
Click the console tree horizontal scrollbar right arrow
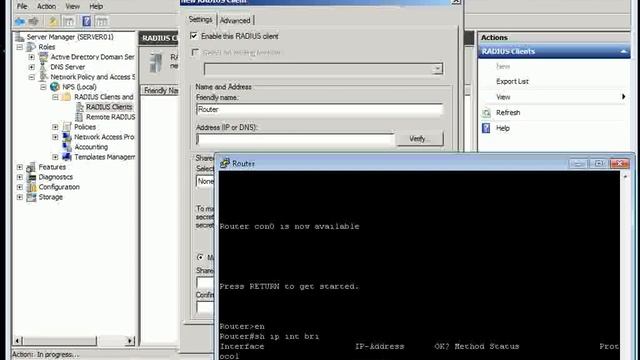tap(130, 340)
